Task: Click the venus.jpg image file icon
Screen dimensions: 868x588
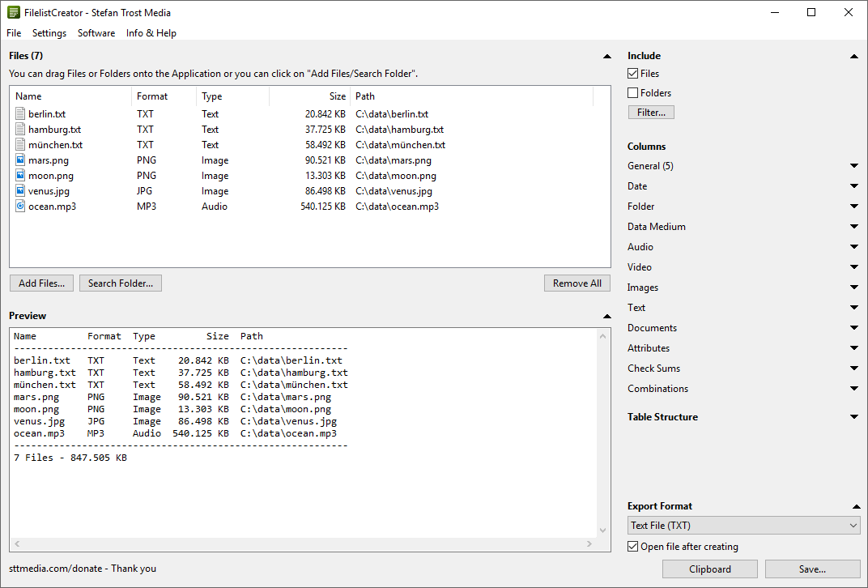Action: click(19, 190)
